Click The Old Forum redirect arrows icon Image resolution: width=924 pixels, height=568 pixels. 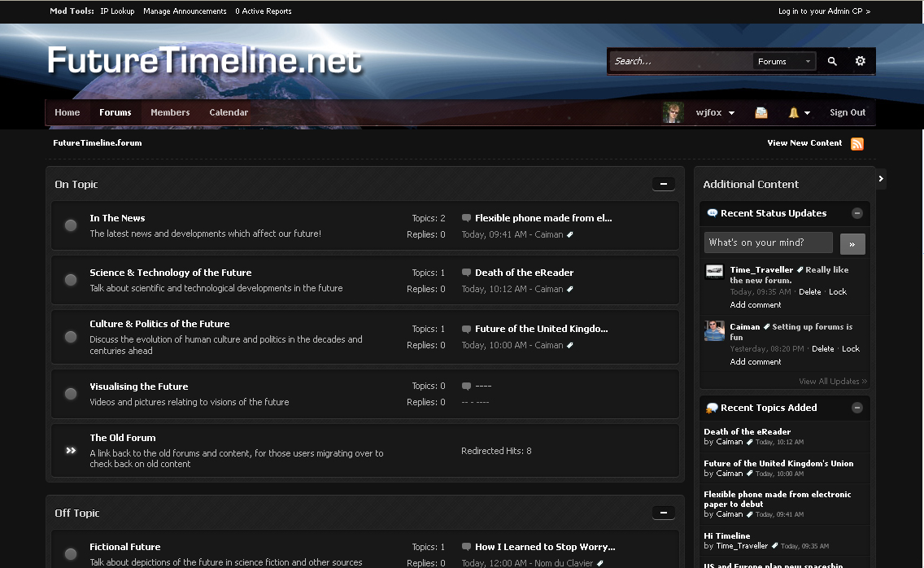tap(71, 451)
